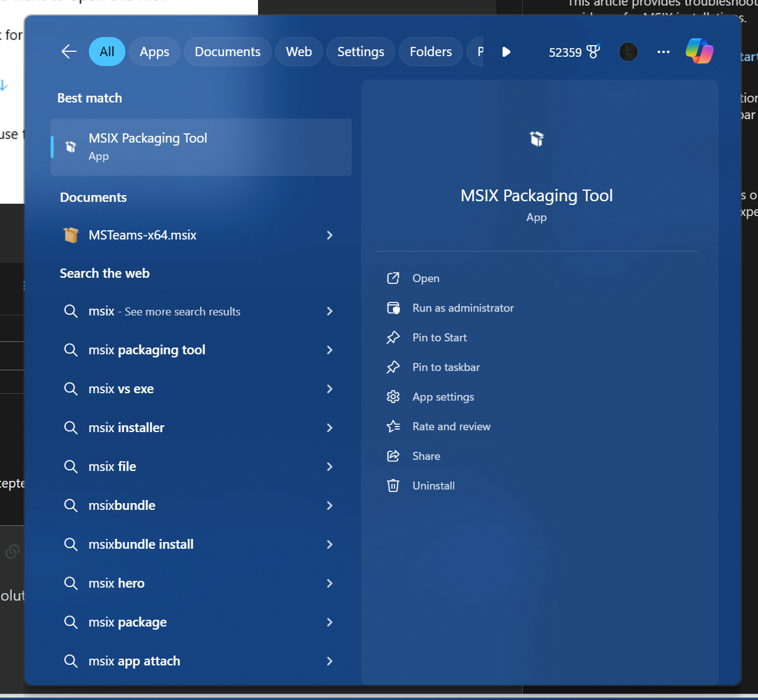
Task: Expand chevron next to 'msix vs exe'
Action: tap(330, 389)
